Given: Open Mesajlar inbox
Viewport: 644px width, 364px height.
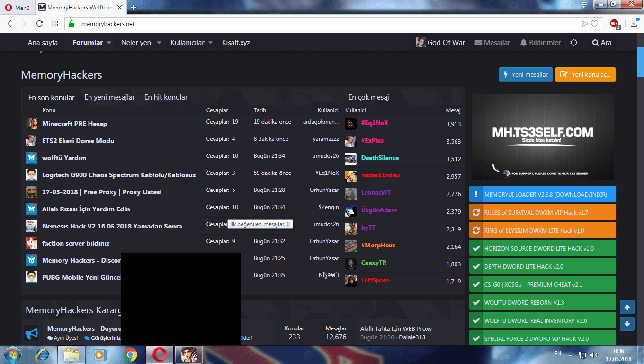Looking at the screenshot, I should pyautogui.click(x=492, y=43).
